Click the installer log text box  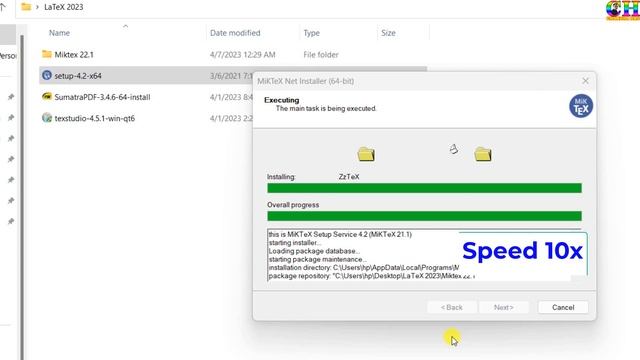click(424, 255)
